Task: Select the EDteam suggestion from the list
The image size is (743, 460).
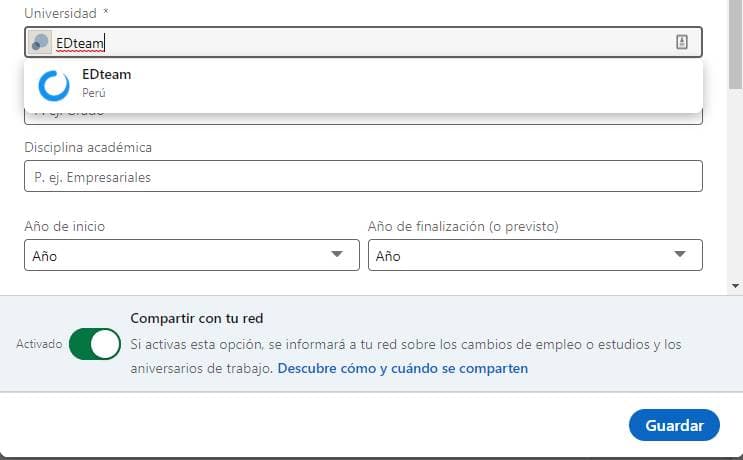Action: pos(363,85)
